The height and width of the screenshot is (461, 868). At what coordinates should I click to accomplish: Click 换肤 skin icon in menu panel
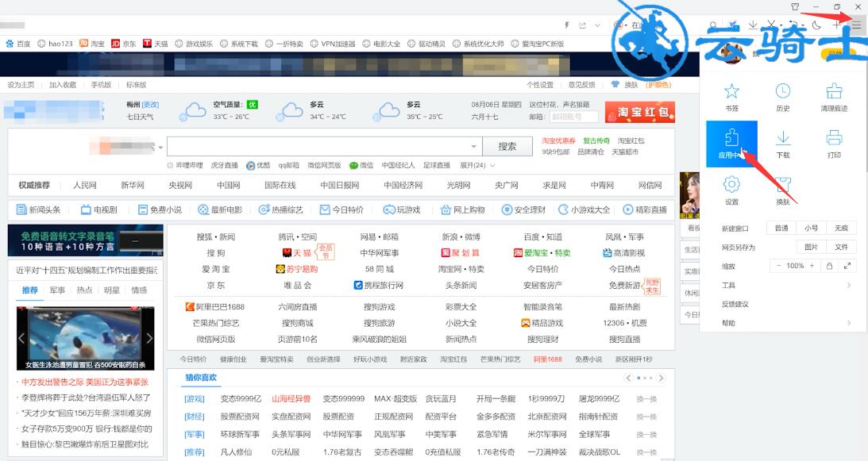coord(783,190)
